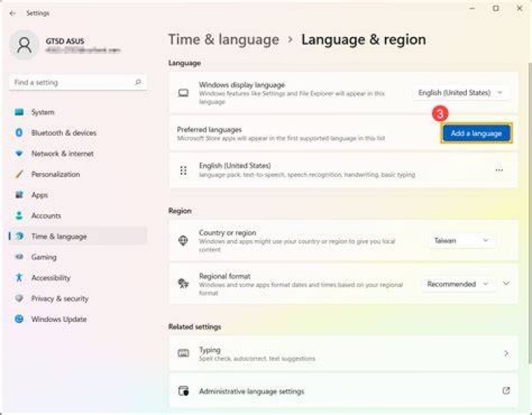Select the Personalization brush icon

click(x=19, y=174)
